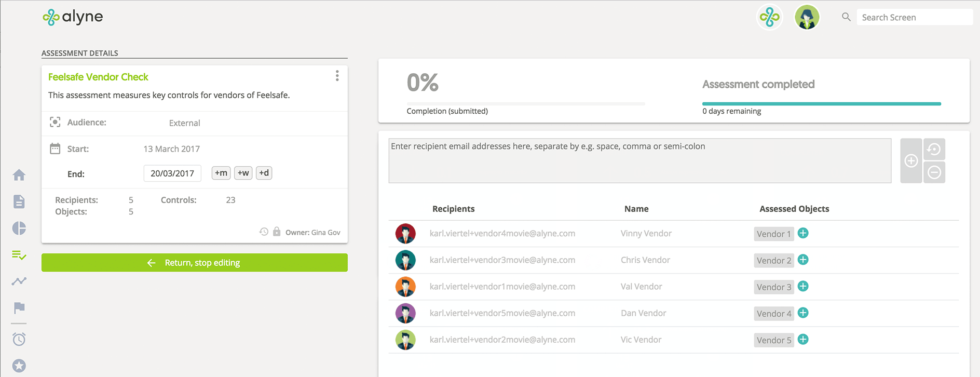Click the calendar icon next to Start
Image resolution: width=980 pixels, height=377 pixels.
(55, 149)
